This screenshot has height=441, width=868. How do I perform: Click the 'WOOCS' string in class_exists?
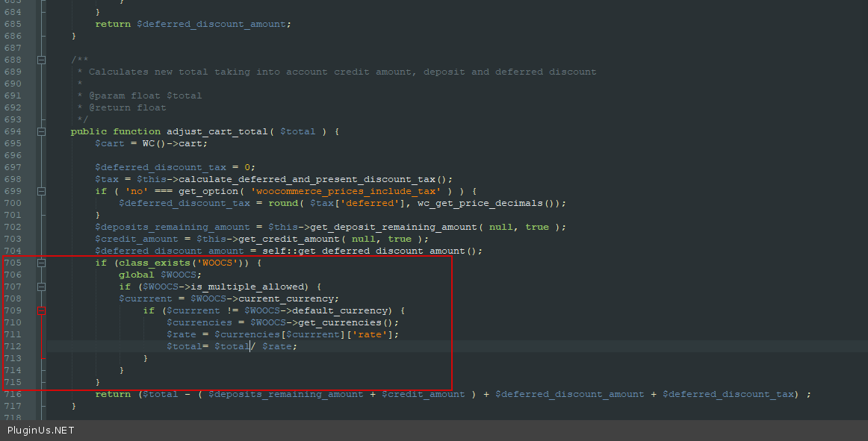[x=214, y=263]
